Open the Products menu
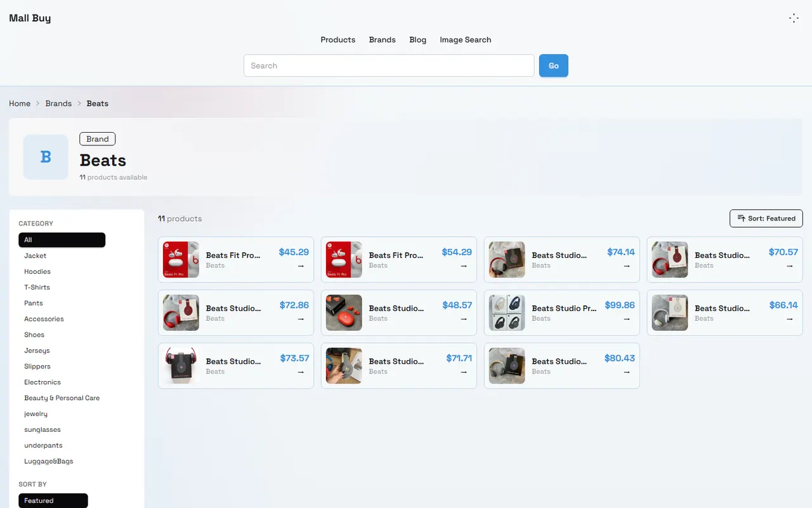812x508 pixels. (x=337, y=39)
